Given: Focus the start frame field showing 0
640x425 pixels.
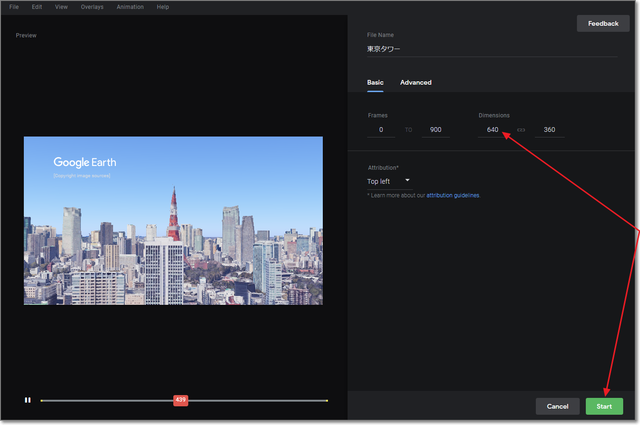Looking at the screenshot, I should pos(381,130).
